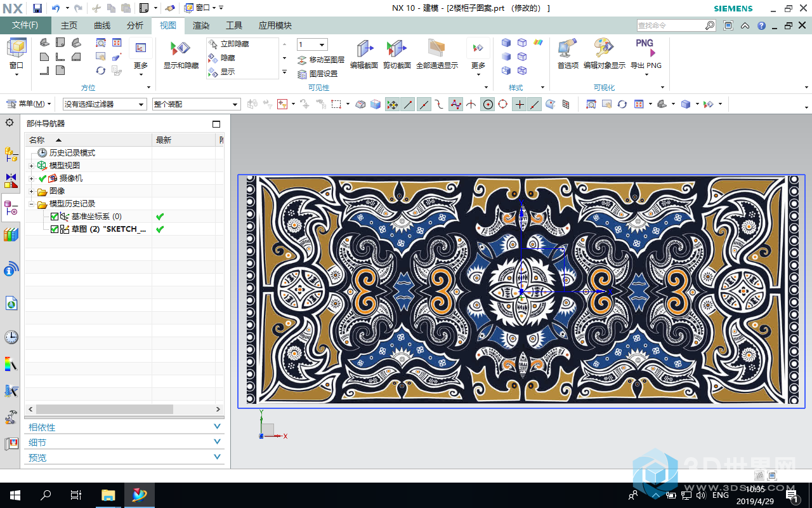812x508 pixels.
Task: Click the Undo icon
Action: (x=56, y=8)
